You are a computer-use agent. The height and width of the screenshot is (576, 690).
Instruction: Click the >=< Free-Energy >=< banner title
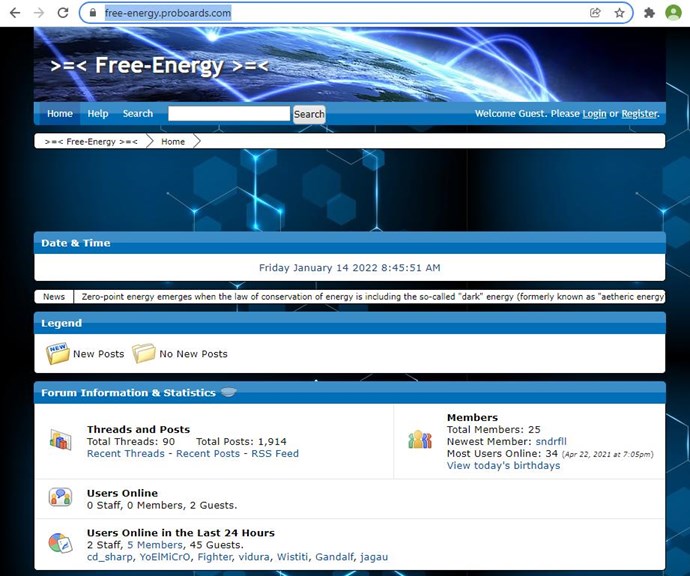coord(159,66)
